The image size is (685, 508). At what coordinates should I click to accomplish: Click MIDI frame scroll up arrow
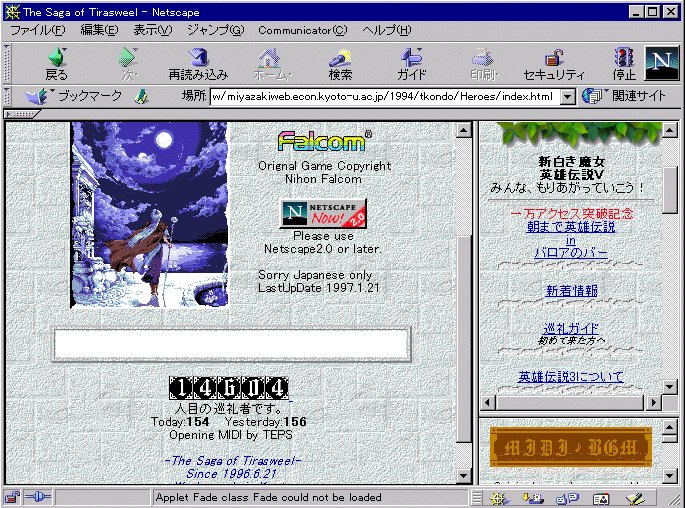pyautogui.click(x=670, y=426)
